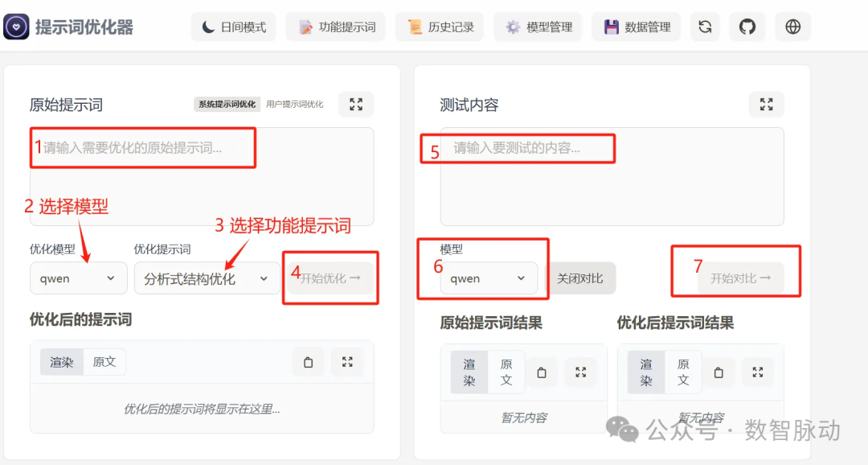Screen dimensions: 868x465
Task: Expand 原始提示词结果 panel fullscreen
Action: [x=580, y=372]
